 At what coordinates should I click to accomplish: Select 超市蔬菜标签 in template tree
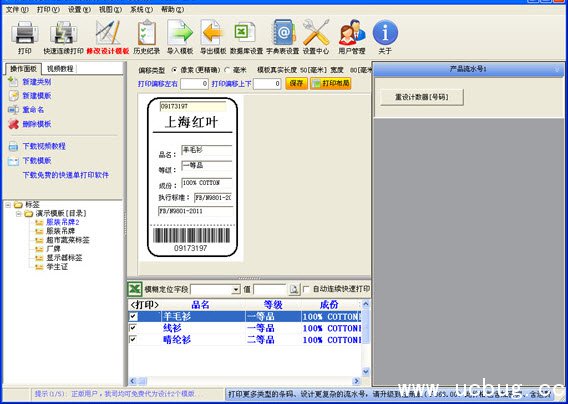[x=67, y=240]
